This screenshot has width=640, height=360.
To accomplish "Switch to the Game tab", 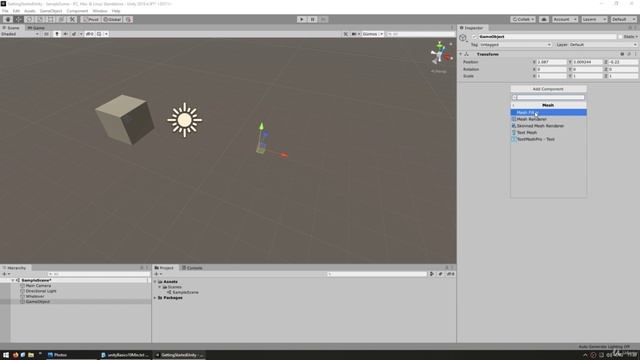I will pyautogui.click(x=36, y=28).
